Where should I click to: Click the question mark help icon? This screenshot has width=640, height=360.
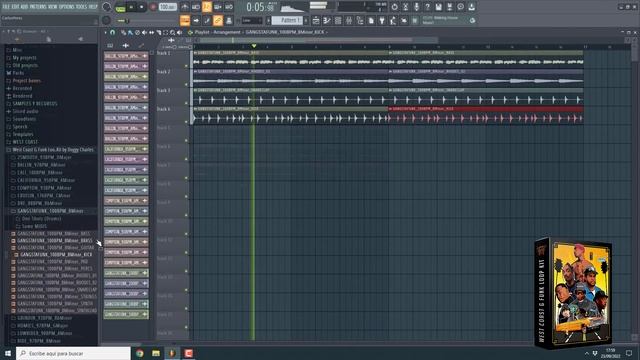click(x=427, y=7)
